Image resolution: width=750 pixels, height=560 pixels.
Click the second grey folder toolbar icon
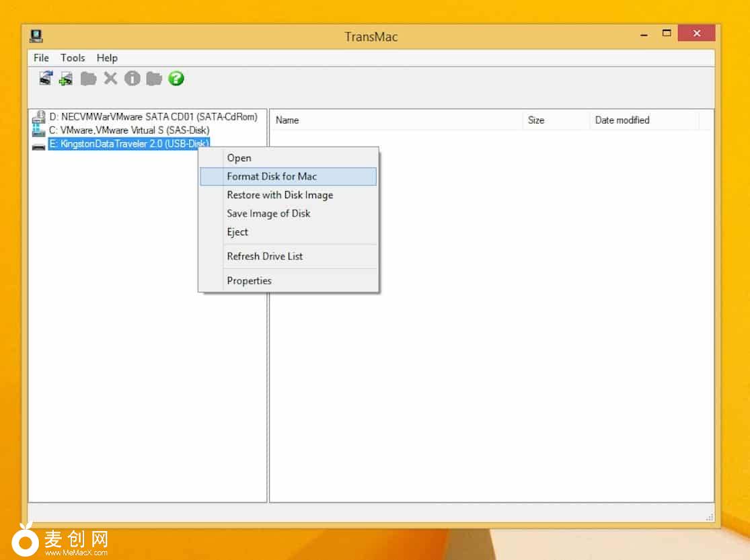154,79
